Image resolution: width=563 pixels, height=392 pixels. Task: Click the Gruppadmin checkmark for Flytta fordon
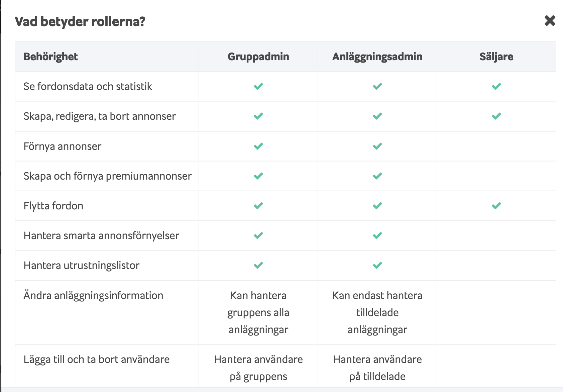258,206
